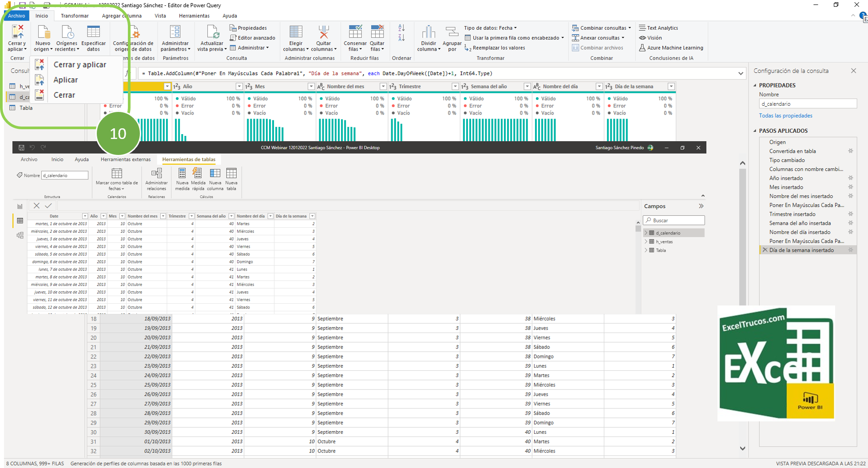This screenshot has width=868, height=468.
Task: Open the Editor avanzado
Action: click(x=256, y=38)
